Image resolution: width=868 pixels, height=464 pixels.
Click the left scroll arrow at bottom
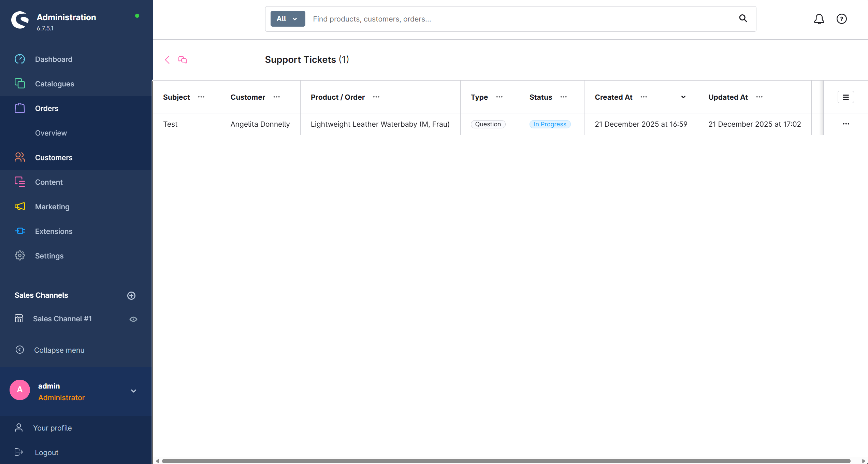(x=157, y=461)
